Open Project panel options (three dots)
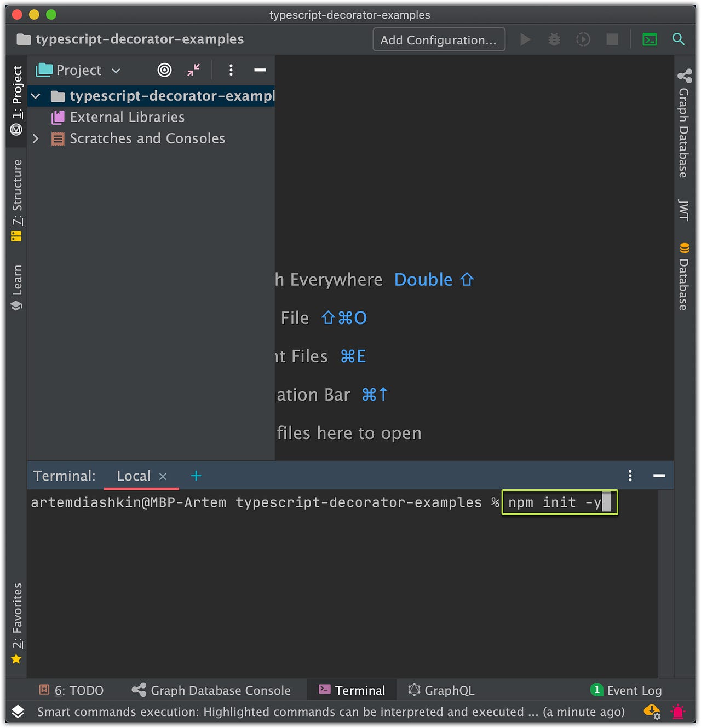Screen dimensions: 701x728 tap(231, 70)
